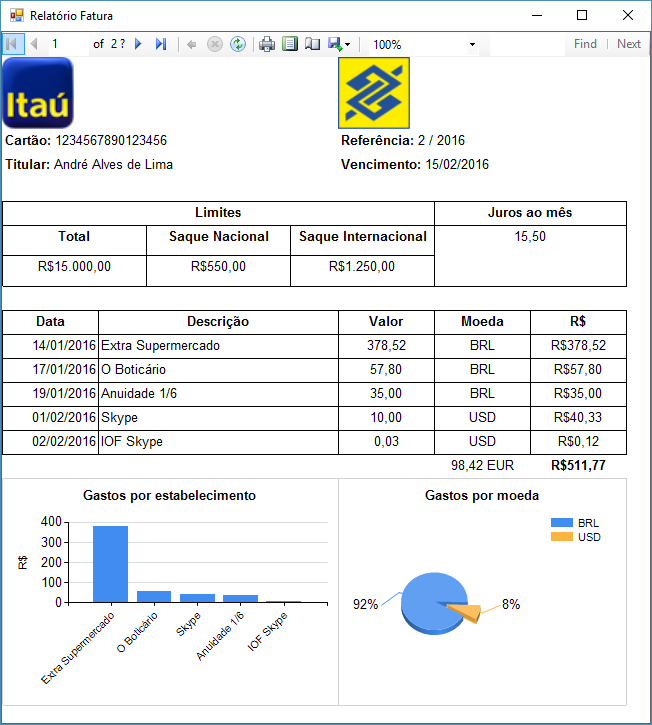Viewport: 652px width, 725px height.
Task: Jump to the last report page
Action: coord(161,44)
